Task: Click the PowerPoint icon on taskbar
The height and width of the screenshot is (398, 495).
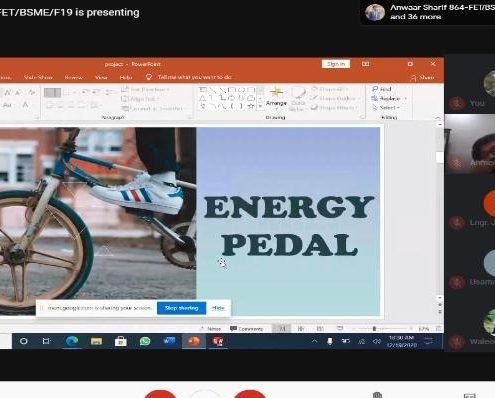Action: (193, 341)
